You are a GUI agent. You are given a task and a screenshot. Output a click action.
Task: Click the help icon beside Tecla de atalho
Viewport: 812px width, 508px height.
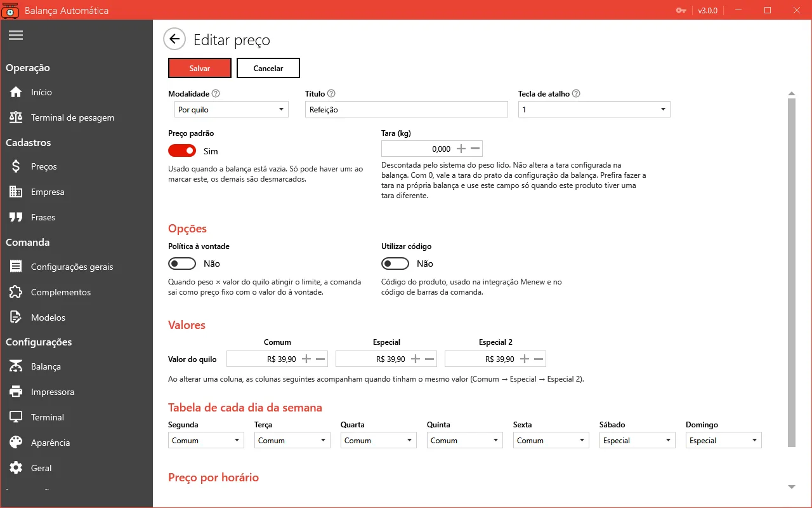click(576, 93)
